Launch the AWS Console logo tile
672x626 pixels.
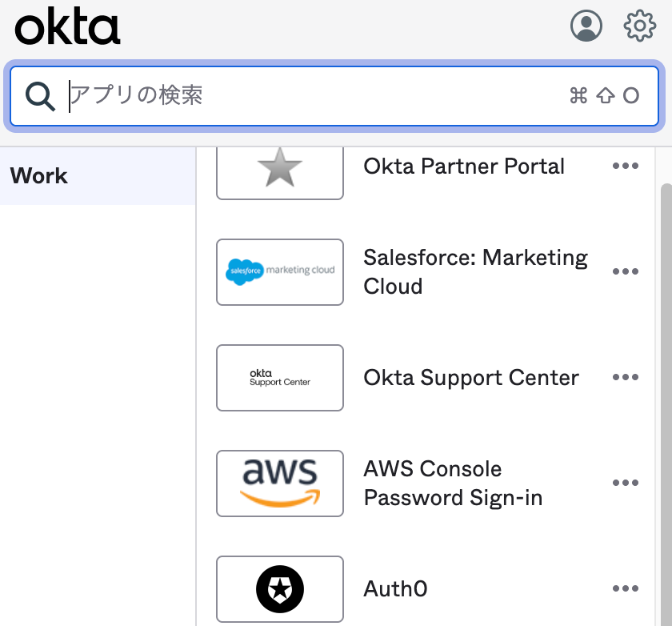click(279, 483)
